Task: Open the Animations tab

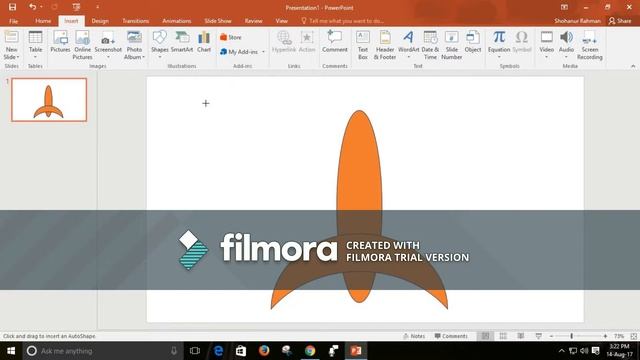Action: (x=177, y=21)
